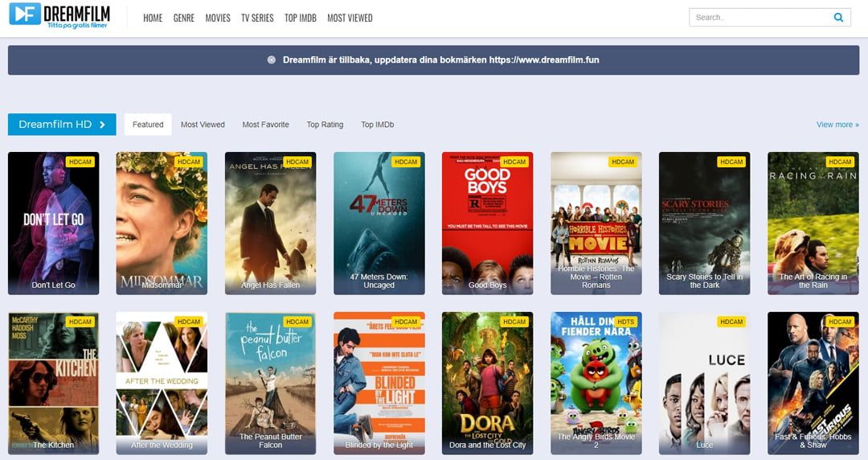Switch to Most Viewed tab
This screenshot has width=868, height=460.
tap(203, 125)
